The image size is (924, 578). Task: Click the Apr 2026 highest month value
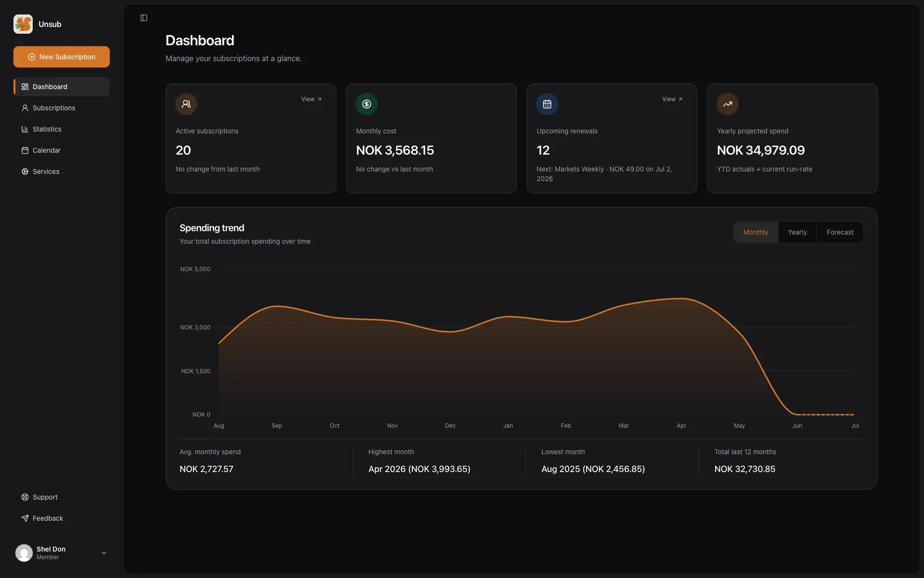(x=419, y=469)
